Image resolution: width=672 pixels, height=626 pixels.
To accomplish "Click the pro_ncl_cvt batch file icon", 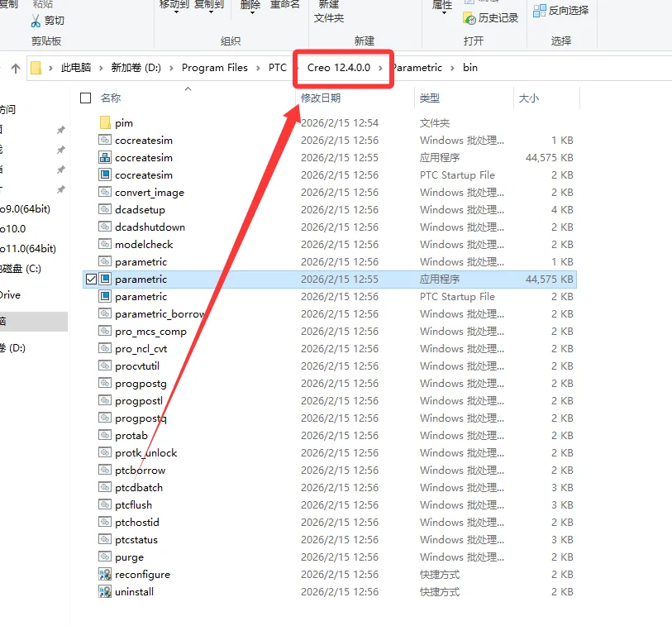I will [x=105, y=348].
